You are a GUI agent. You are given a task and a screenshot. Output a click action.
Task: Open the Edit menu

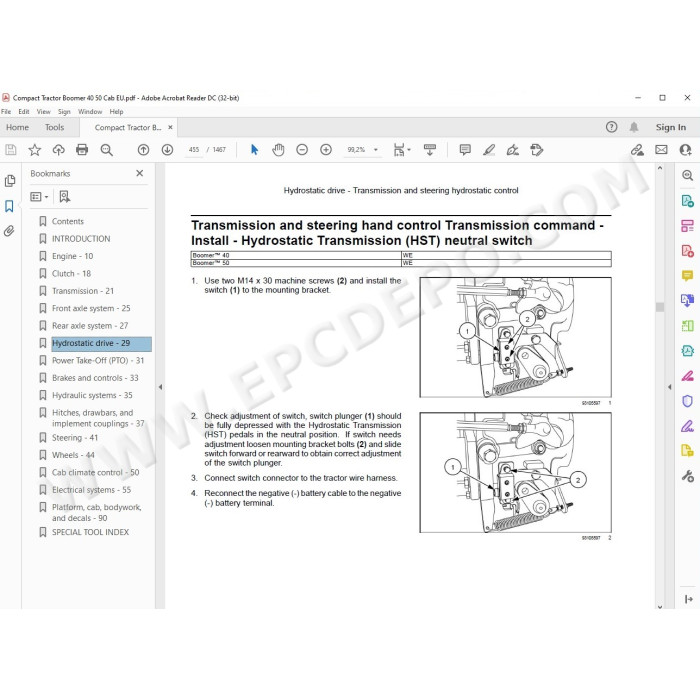[24, 112]
